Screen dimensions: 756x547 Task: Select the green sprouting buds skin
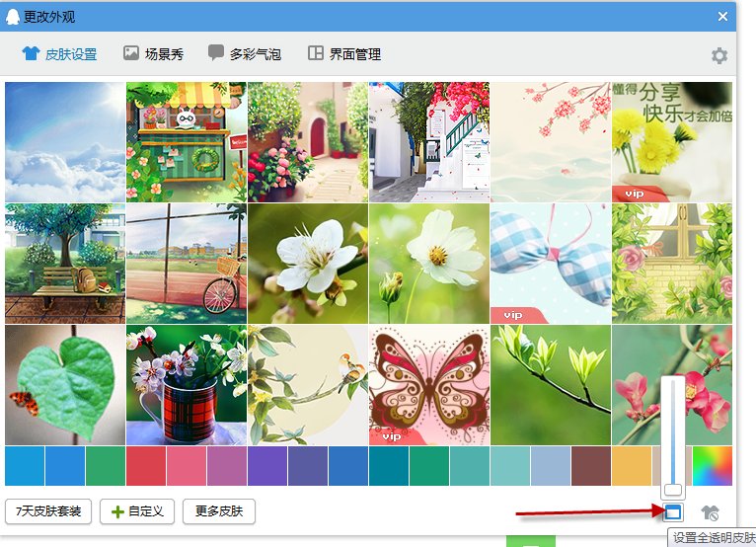click(551, 385)
